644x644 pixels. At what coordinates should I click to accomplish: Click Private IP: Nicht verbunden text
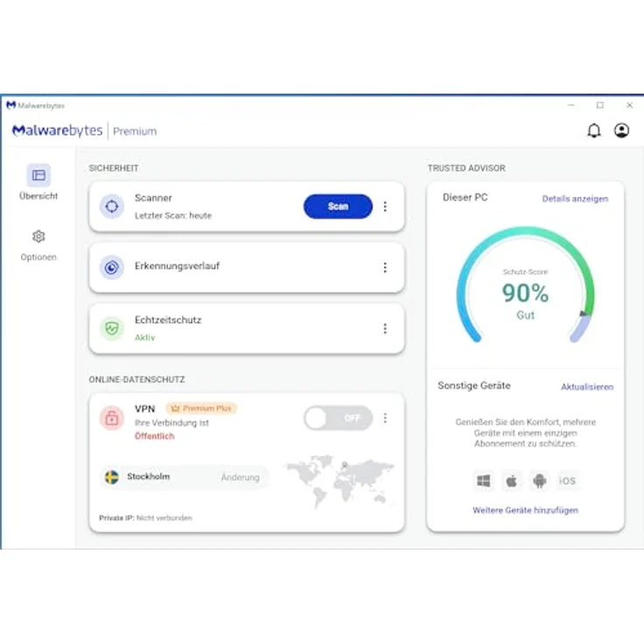coord(145,518)
